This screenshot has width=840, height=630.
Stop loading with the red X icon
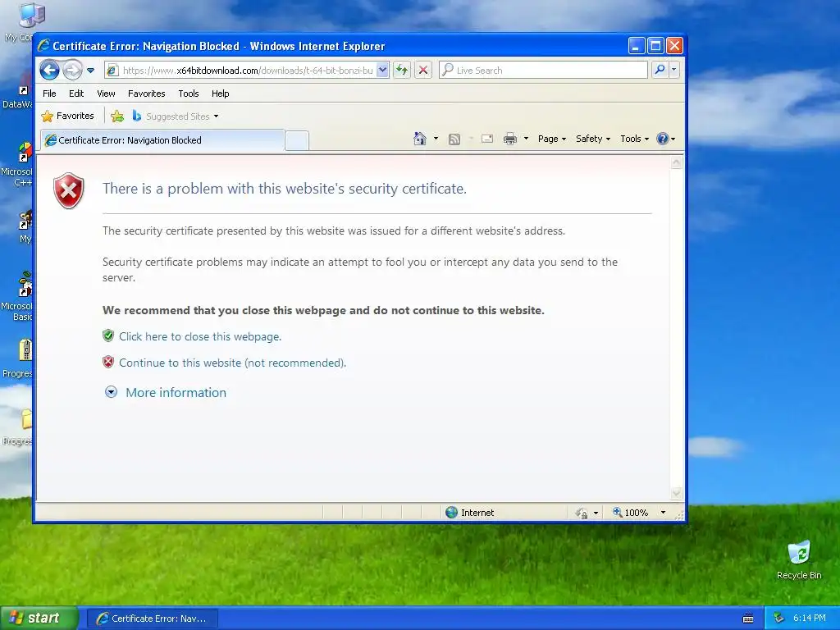[x=423, y=71]
